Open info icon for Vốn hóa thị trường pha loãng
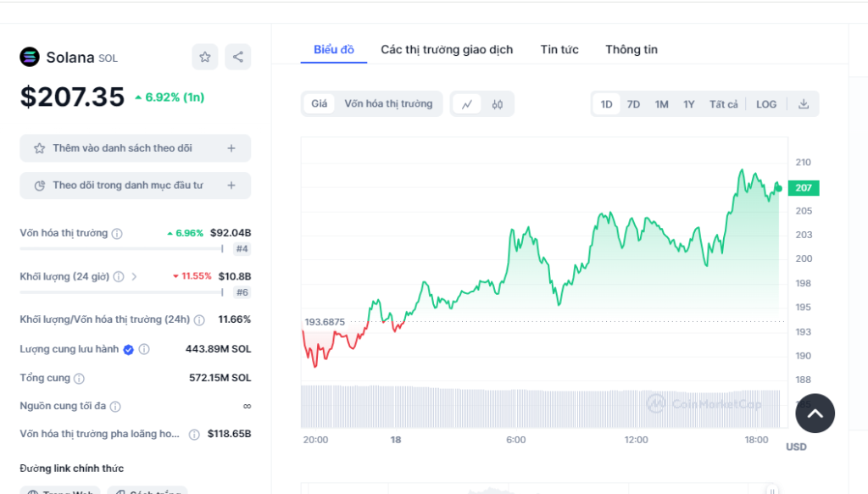The image size is (868, 494). coord(194,434)
